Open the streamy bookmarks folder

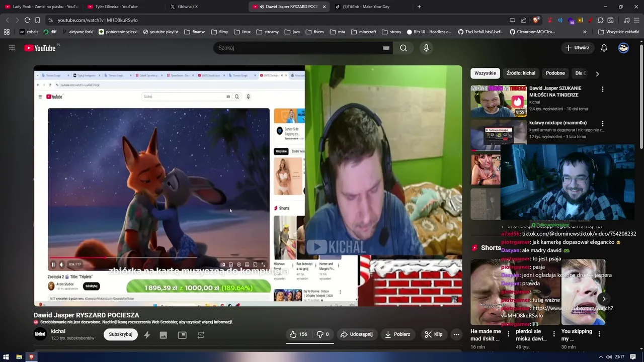tap(267, 32)
